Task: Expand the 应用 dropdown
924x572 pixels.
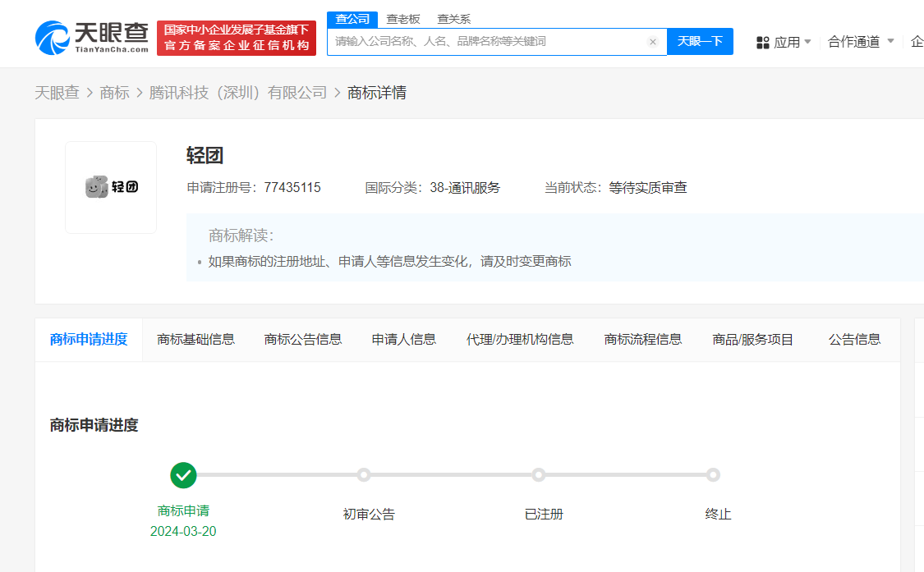Action: (x=787, y=41)
